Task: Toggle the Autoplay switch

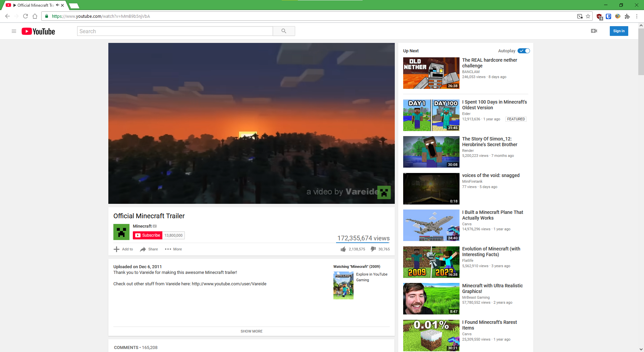Action: pyautogui.click(x=524, y=51)
